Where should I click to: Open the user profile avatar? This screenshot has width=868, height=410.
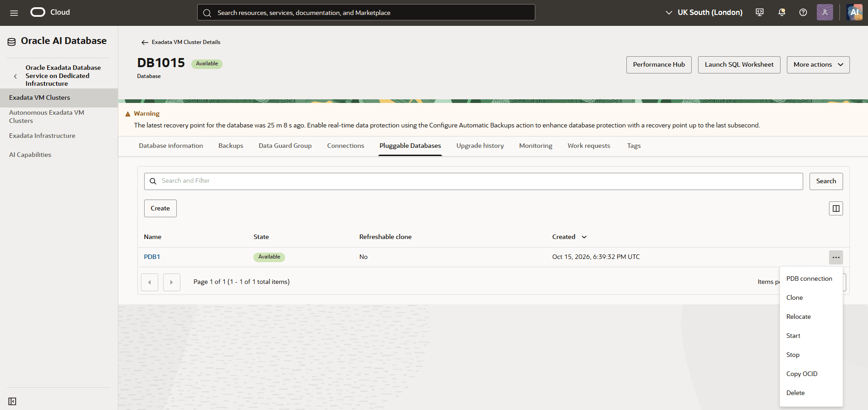[825, 12]
